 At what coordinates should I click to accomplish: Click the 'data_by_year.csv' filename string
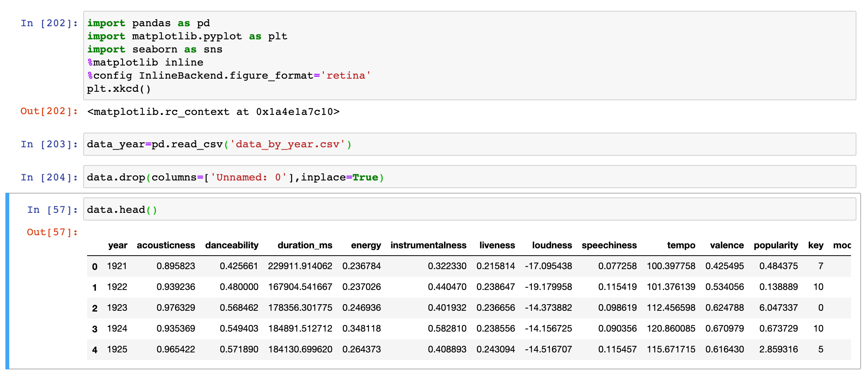[x=287, y=144]
